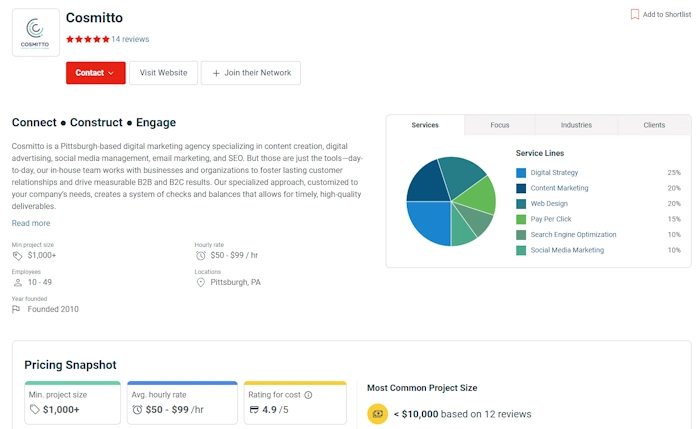Image resolution: width=700 pixels, height=429 pixels.
Task: Click the Read more link
Action: [31, 223]
